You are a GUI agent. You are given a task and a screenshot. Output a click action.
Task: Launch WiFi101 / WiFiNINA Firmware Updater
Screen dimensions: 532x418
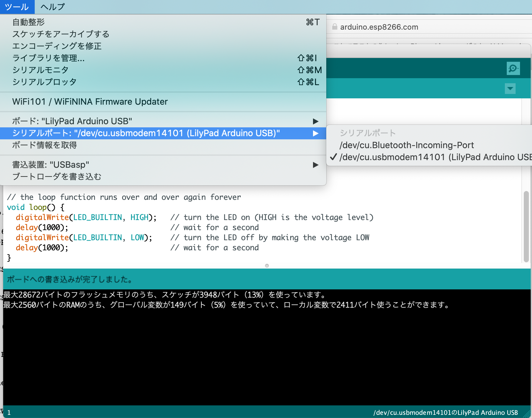tap(163, 102)
